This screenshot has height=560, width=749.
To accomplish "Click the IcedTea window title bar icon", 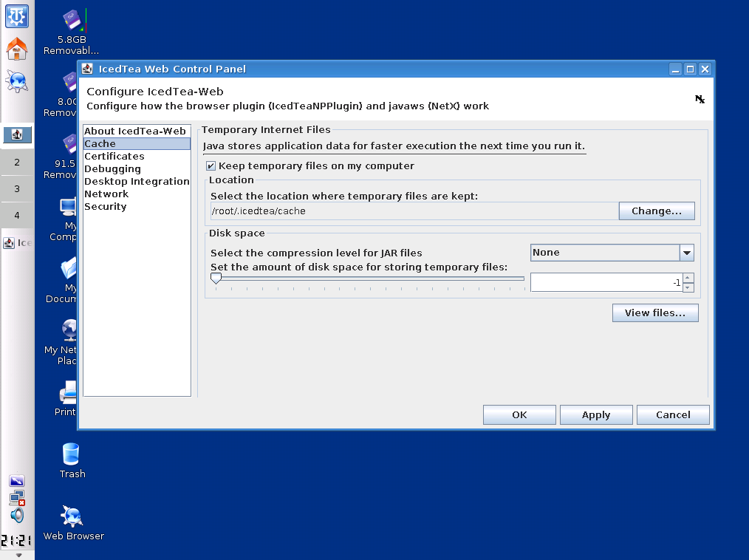I will tap(87, 69).
